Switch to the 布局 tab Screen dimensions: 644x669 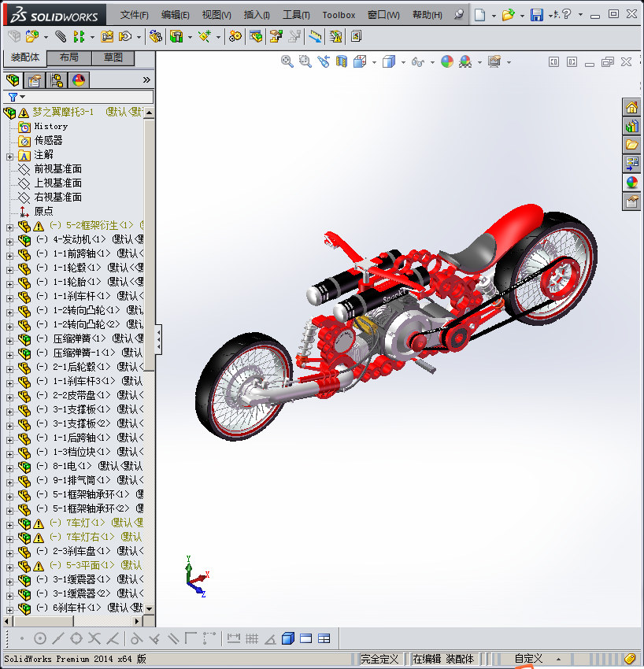pos(68,57)
